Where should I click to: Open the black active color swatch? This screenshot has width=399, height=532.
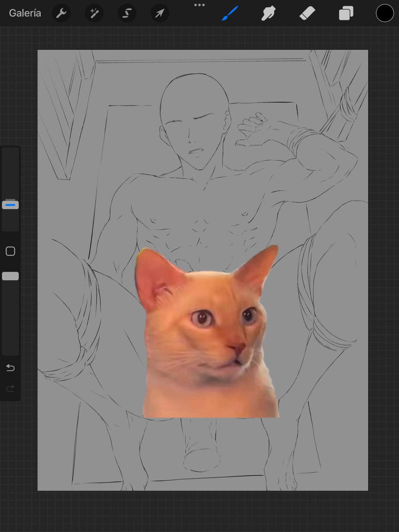[x=385, y=13]
